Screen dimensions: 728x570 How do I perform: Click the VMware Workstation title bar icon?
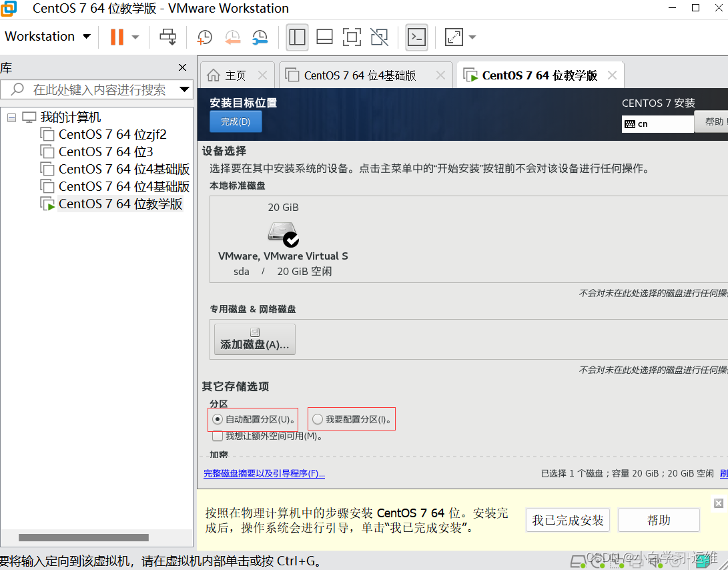pos(9,9)
